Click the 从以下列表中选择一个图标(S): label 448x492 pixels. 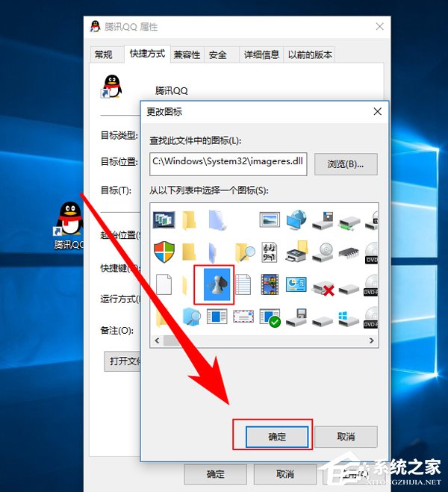point(208,190)
